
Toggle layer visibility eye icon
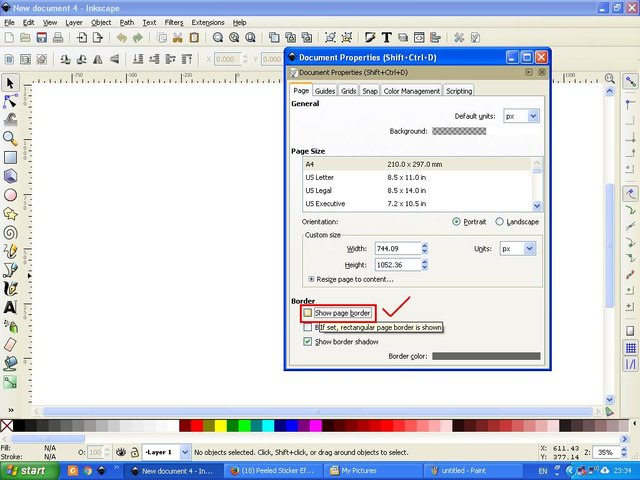[120, 452]
